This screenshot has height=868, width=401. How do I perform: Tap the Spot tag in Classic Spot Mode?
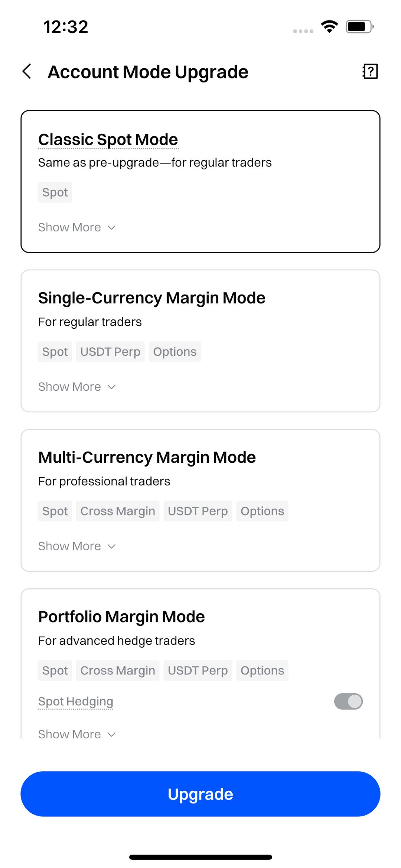(x=55, y=192)
